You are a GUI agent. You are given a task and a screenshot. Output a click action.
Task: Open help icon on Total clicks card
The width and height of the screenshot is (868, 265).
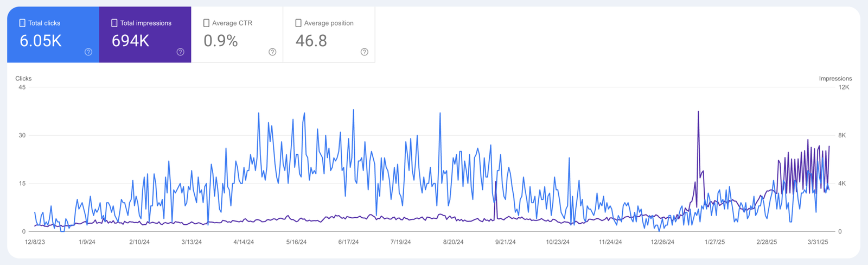[x=88, y=52]
